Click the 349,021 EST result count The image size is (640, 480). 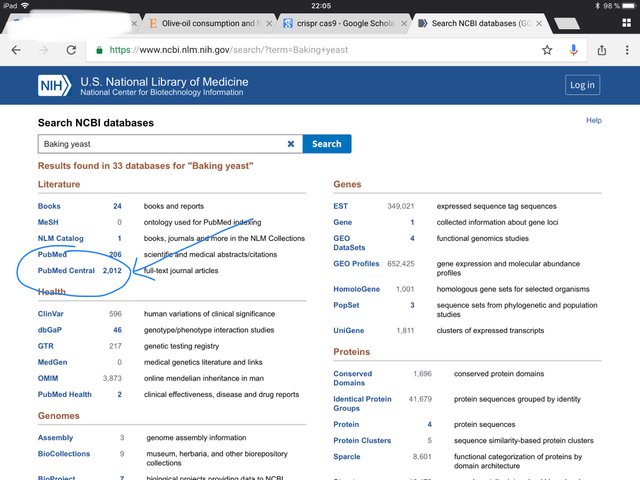(400, 206)
